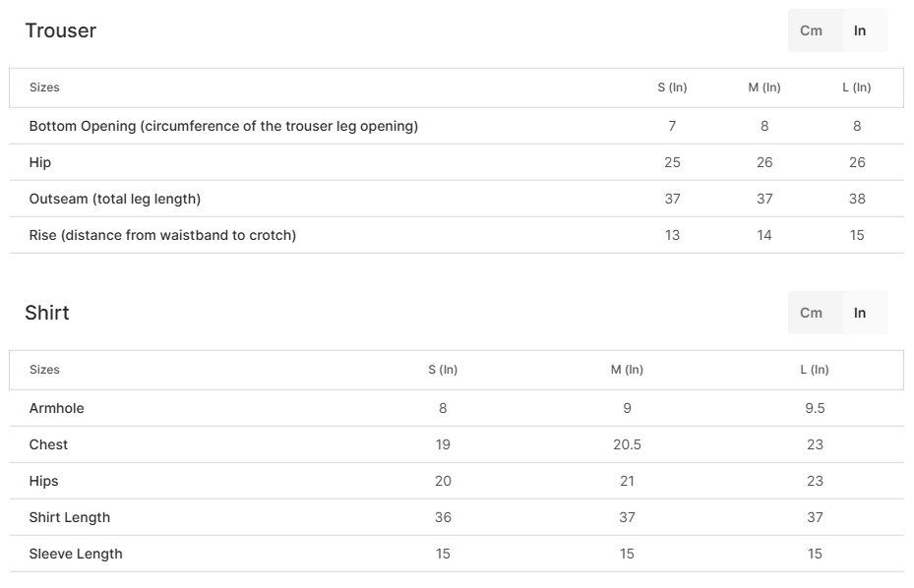Switch Trouser chart to Cm units

[x=811, y=30]
